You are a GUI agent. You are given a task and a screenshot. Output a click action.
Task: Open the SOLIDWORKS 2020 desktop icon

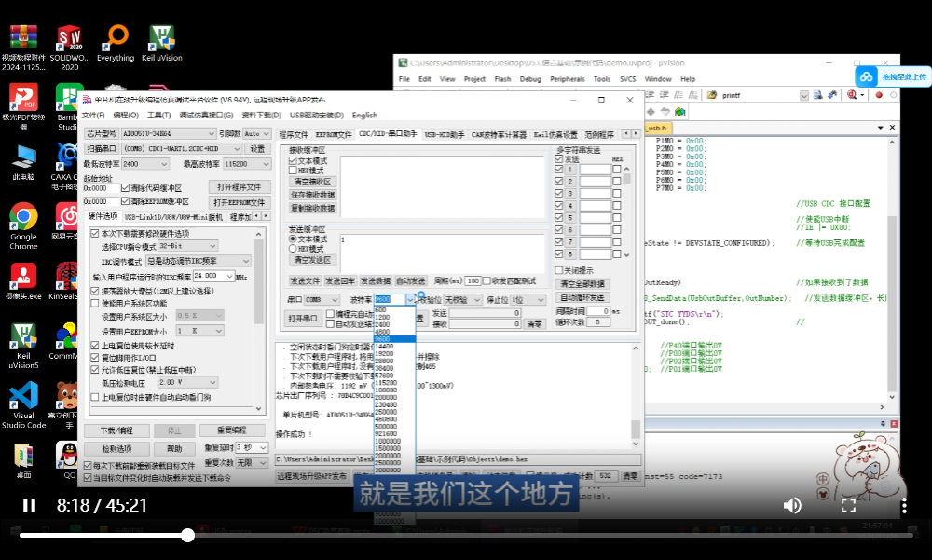pos(70,48)
